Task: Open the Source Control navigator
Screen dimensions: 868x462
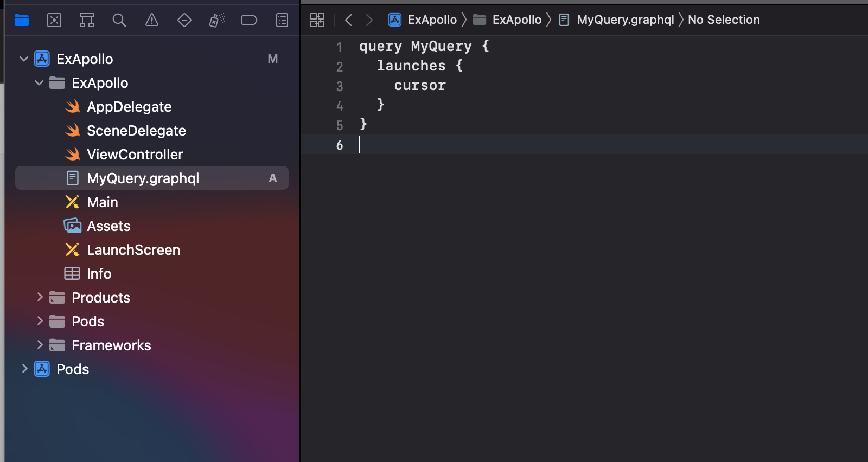Action: pyautogui.click(x=54, y=21)
